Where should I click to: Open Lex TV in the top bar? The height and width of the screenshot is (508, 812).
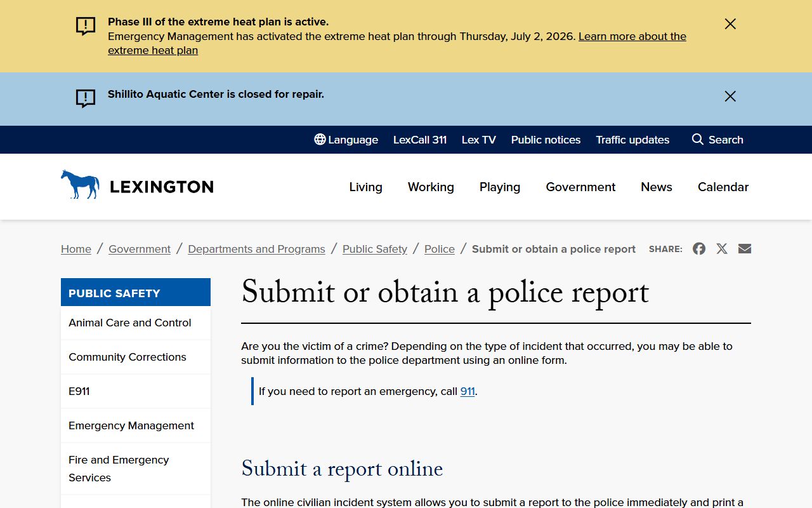[479, 140]
